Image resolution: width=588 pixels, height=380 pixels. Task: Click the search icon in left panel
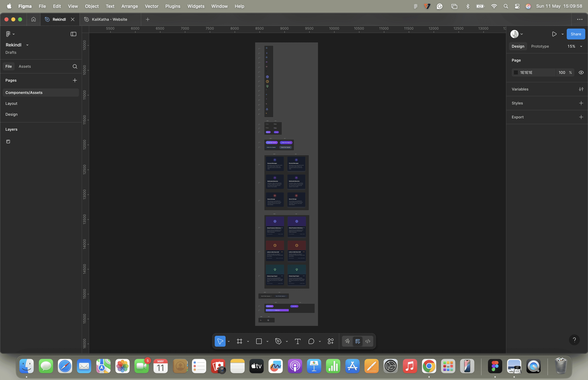coord(75,66)
